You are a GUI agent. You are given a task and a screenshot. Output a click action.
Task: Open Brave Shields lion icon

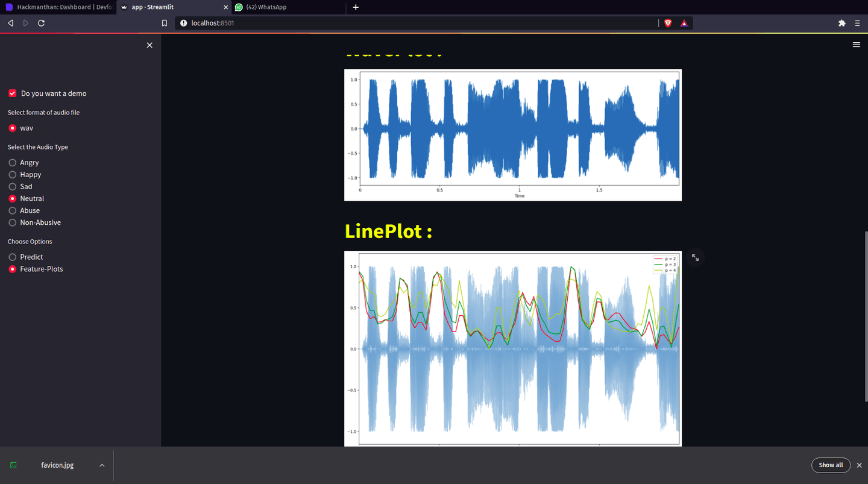pyautogui.click(x=668, y=23)
